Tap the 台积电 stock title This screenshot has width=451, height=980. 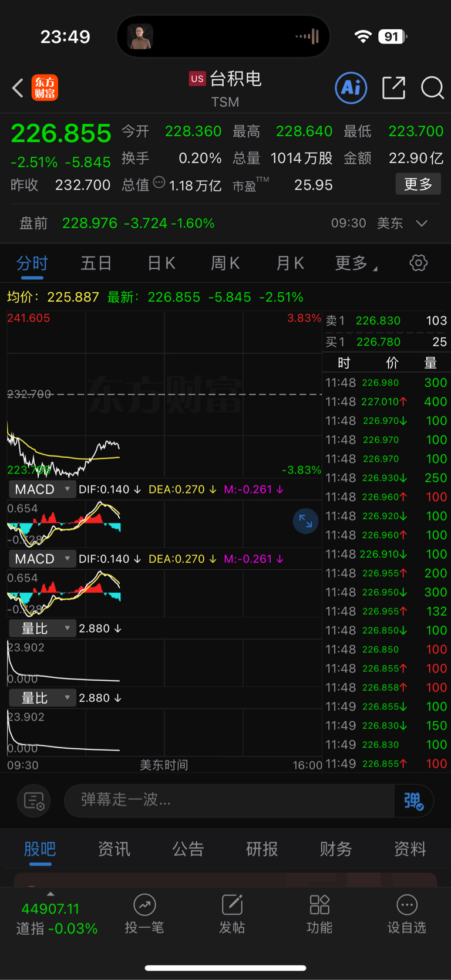click(x=235, y=79)
